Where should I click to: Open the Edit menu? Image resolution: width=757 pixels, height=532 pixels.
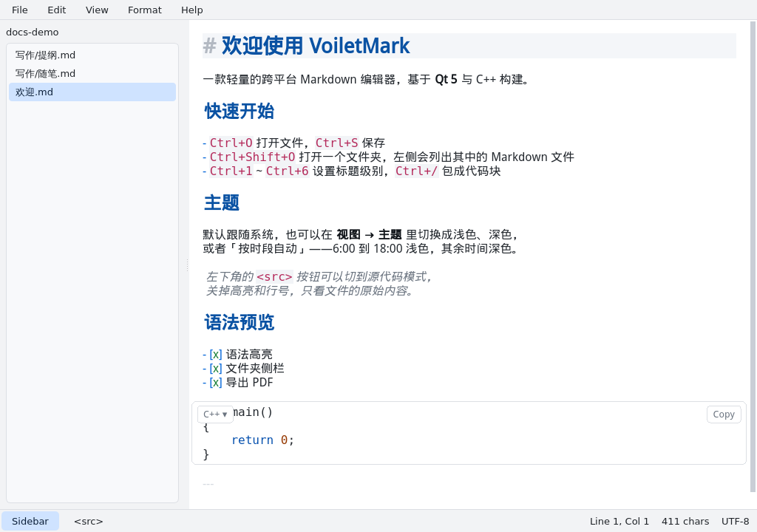click(x=56, y=10)
